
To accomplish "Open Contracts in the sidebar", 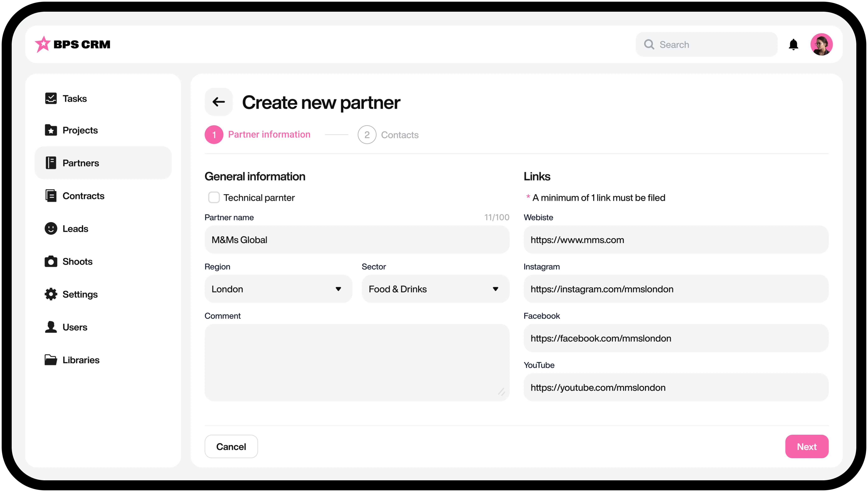I will click(x=103, y=196).
